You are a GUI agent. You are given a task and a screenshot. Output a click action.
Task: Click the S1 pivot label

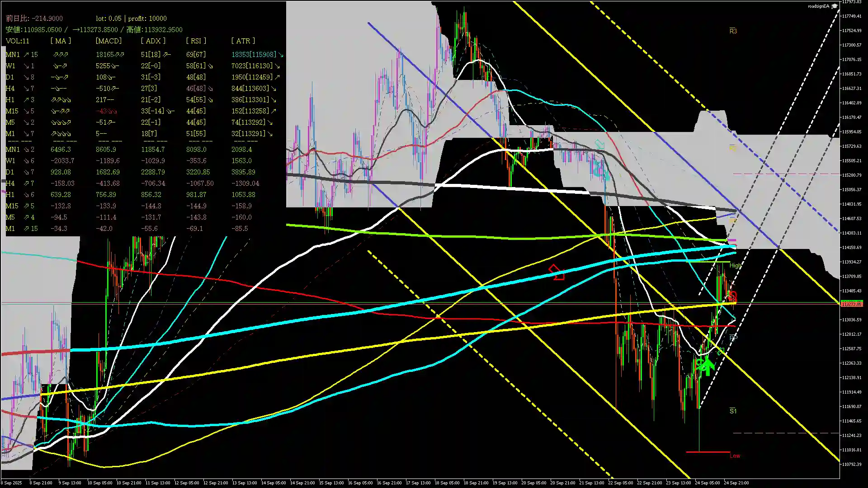point(733,411)
